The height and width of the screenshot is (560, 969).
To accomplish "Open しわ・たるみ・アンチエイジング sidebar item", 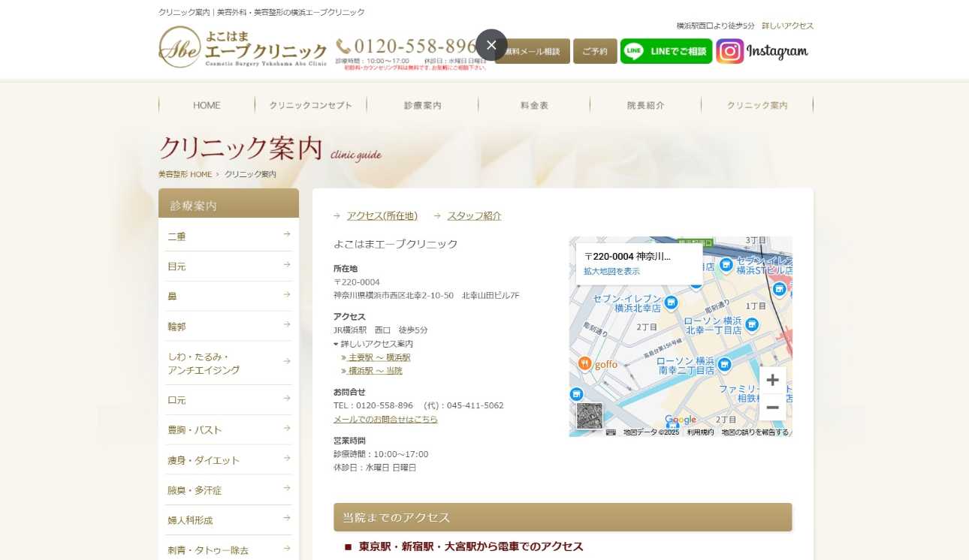I will (228, 363).
